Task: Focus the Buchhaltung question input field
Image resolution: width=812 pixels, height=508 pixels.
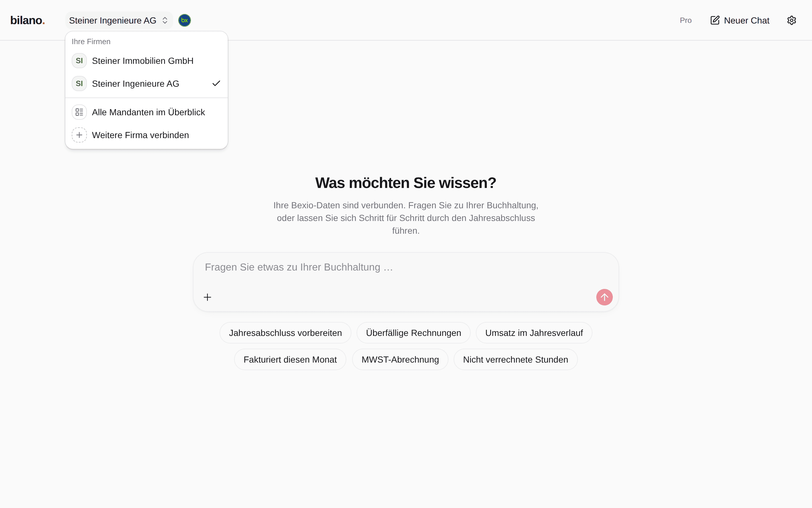Action: pyautogui.click(x=406, y=267)
